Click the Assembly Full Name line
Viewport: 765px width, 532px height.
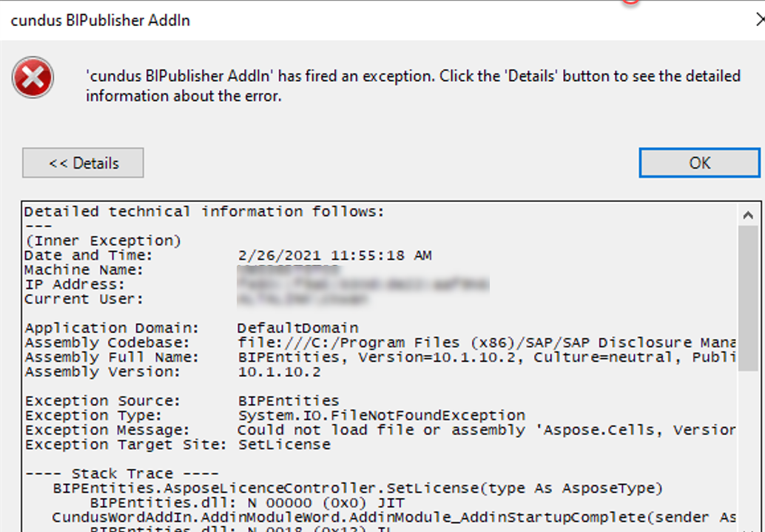point(380,357)
